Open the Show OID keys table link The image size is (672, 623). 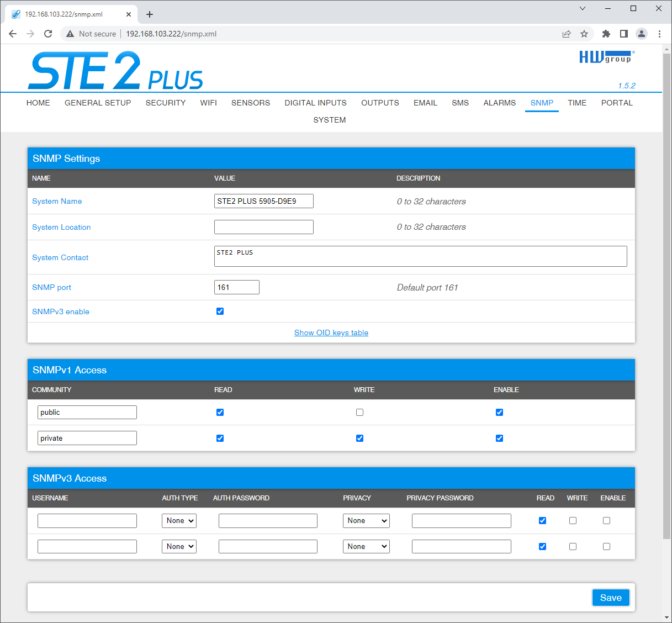[331, 332]
